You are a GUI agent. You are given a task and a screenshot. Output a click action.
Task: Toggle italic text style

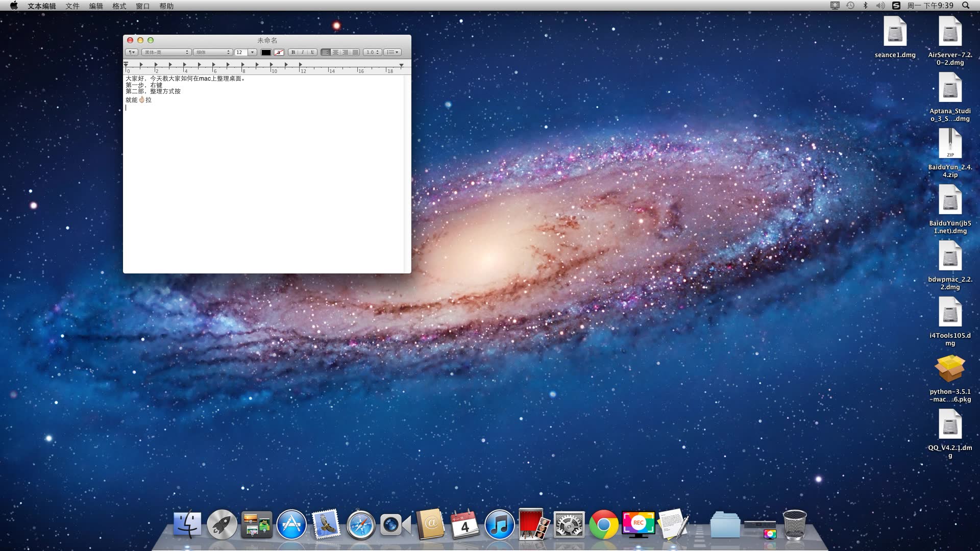pos(303,52)
